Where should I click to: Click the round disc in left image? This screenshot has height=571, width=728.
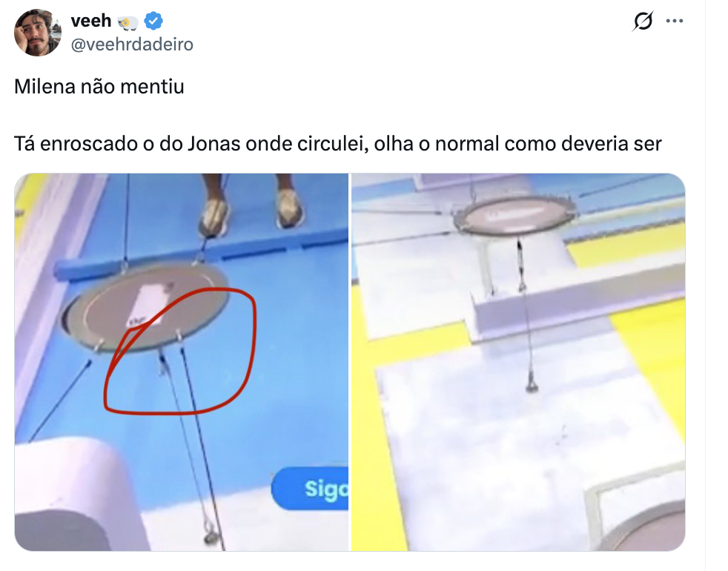click(145, 308)
